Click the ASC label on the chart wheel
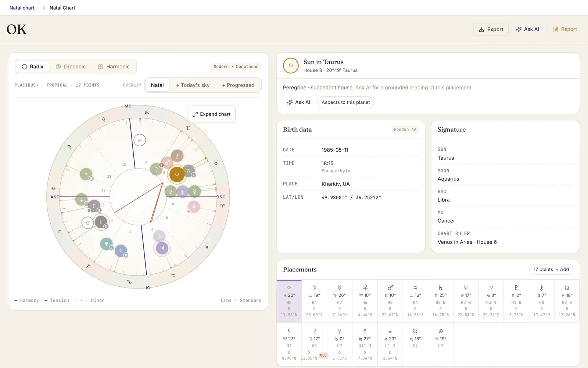Viewport: 588px width, 368px height. 55,197
